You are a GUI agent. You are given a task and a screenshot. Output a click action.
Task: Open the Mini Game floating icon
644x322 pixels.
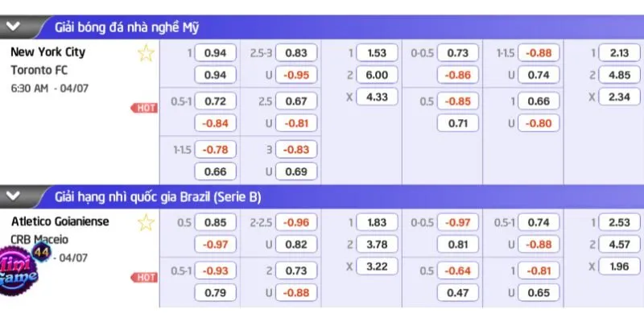click(19, 270)
